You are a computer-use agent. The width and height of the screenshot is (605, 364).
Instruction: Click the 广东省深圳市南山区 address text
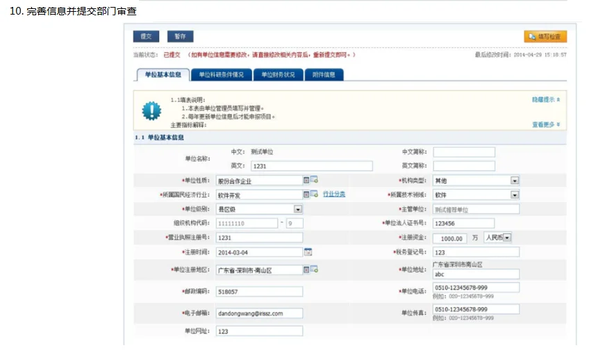pos(458,265)
